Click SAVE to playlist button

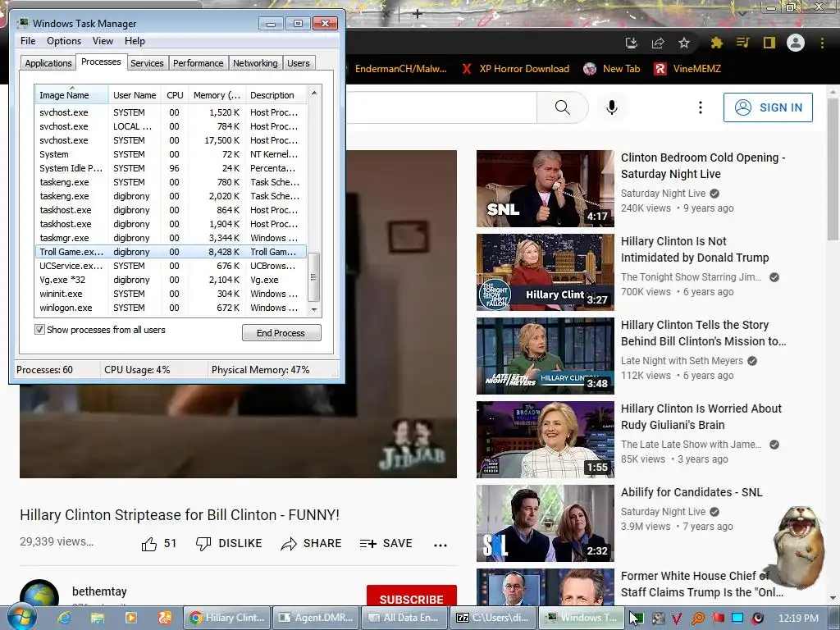click(386, 543)
